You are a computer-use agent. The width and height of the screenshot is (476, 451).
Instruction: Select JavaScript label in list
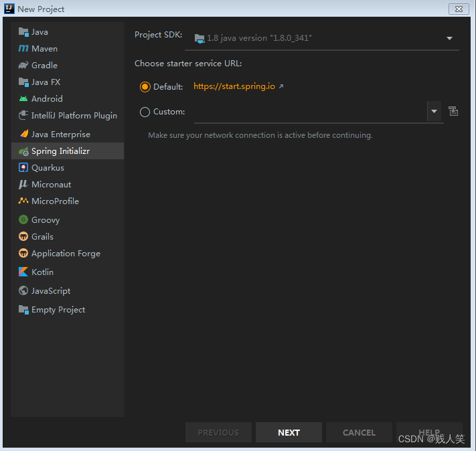51,291
